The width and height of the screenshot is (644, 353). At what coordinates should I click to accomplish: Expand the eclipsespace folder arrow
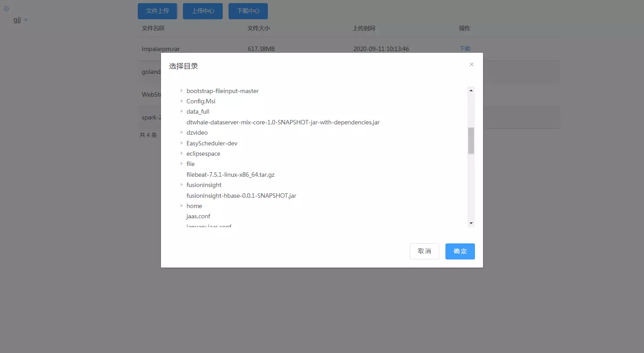coord(182,153)
